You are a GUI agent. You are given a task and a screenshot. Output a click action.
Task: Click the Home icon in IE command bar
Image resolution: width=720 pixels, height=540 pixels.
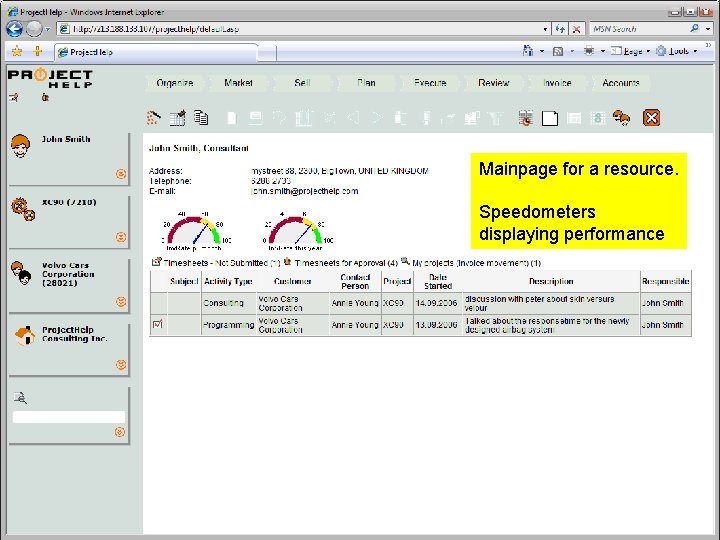(x=528, y=51)
